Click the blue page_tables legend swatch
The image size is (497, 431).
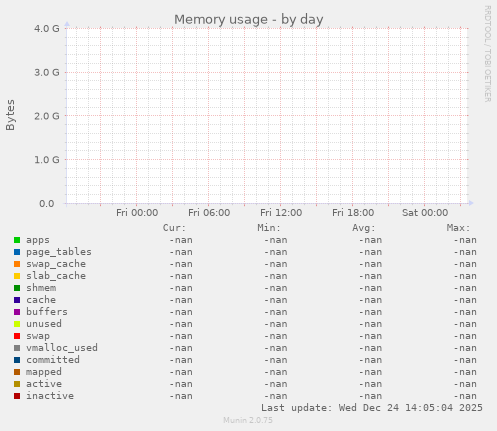17,252
